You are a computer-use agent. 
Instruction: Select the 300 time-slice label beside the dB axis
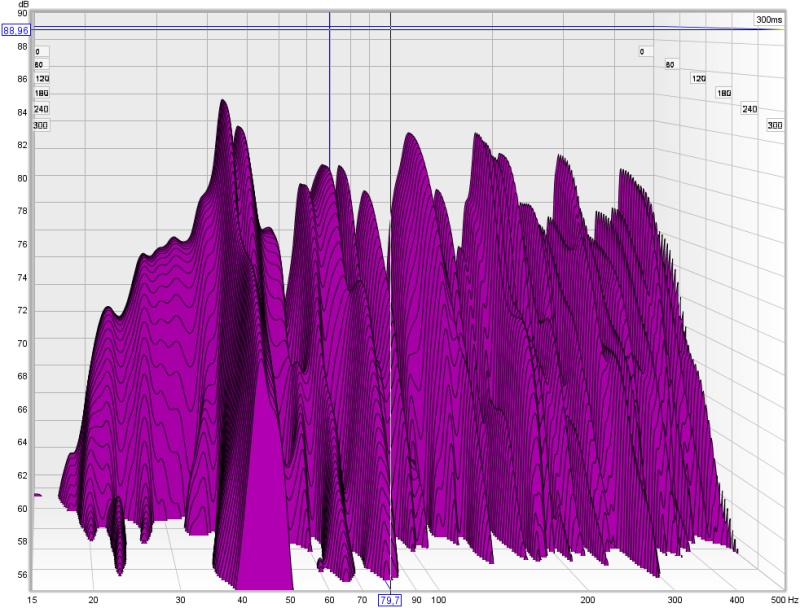[41, 125]
